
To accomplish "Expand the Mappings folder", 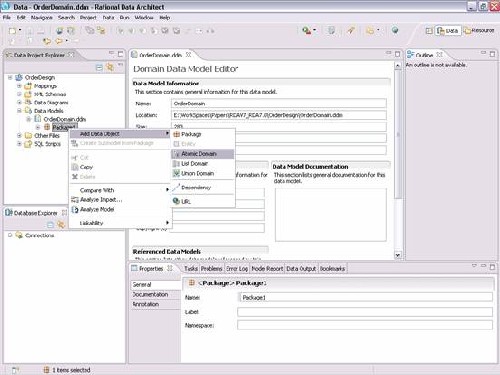I will click(19, 86).
